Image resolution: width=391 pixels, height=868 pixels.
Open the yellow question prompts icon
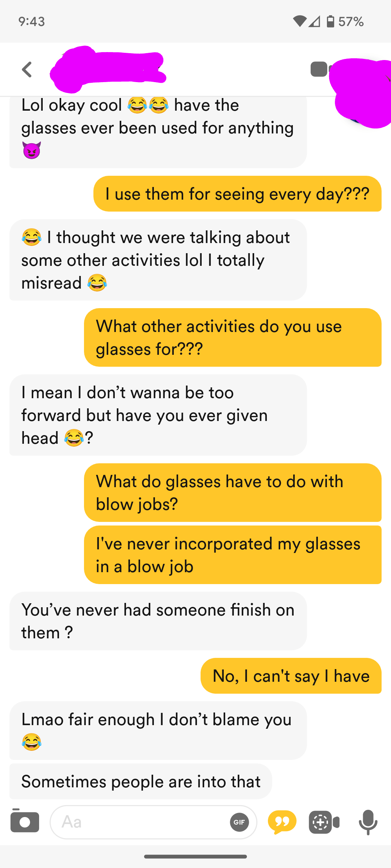(282, 822)
